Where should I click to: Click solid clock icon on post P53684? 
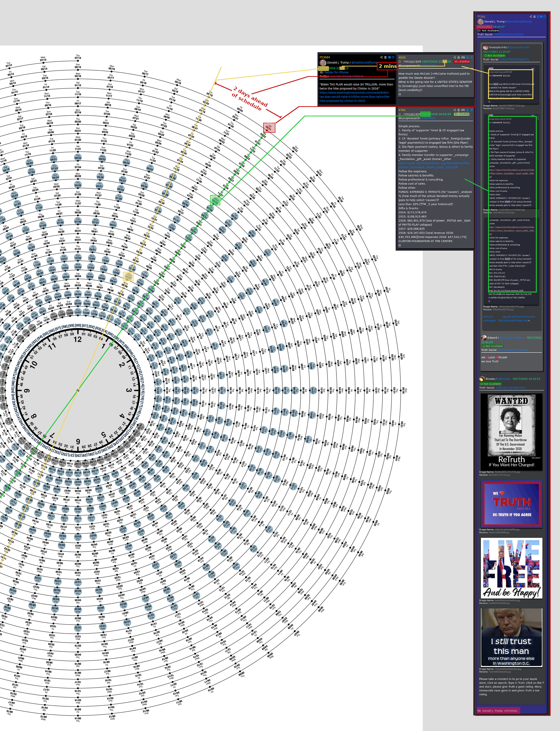(x=389, y=57)
